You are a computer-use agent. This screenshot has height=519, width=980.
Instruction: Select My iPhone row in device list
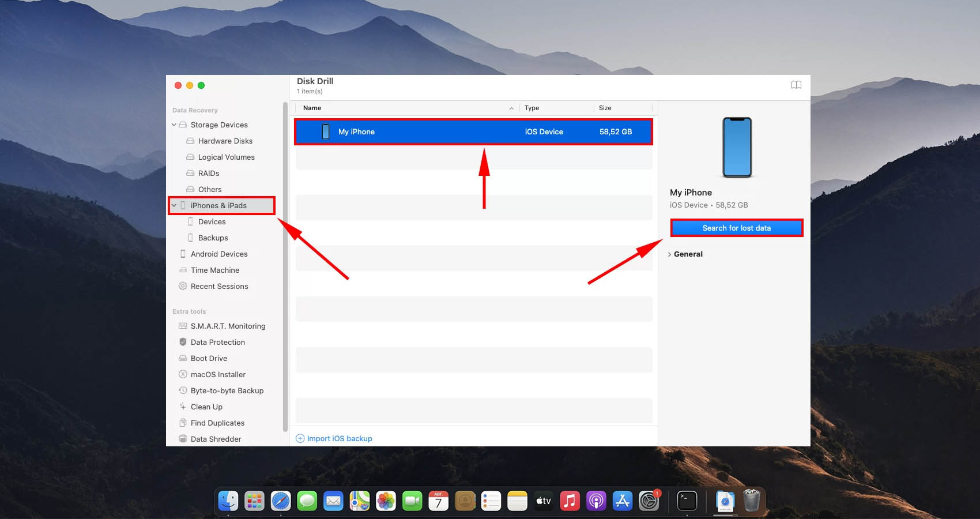[473, 131]
